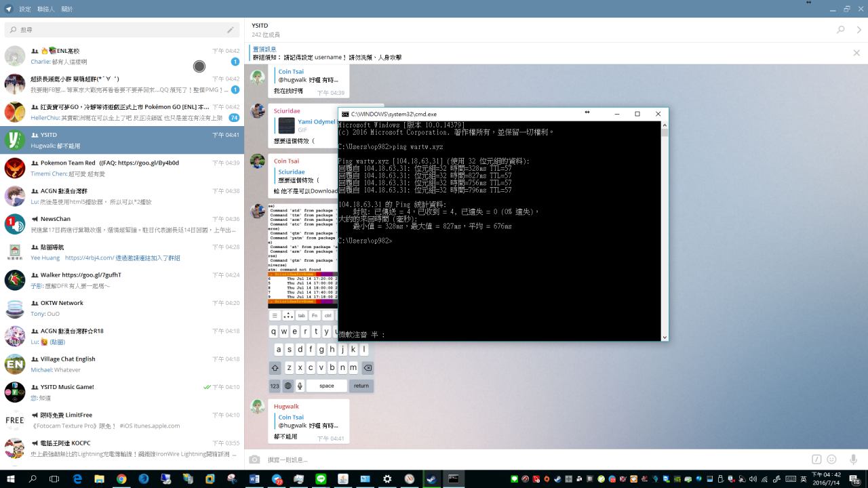This screenshot has width=868, height=488.
Task: Click the microphone voice message icon
Action: tap(853, 460)
